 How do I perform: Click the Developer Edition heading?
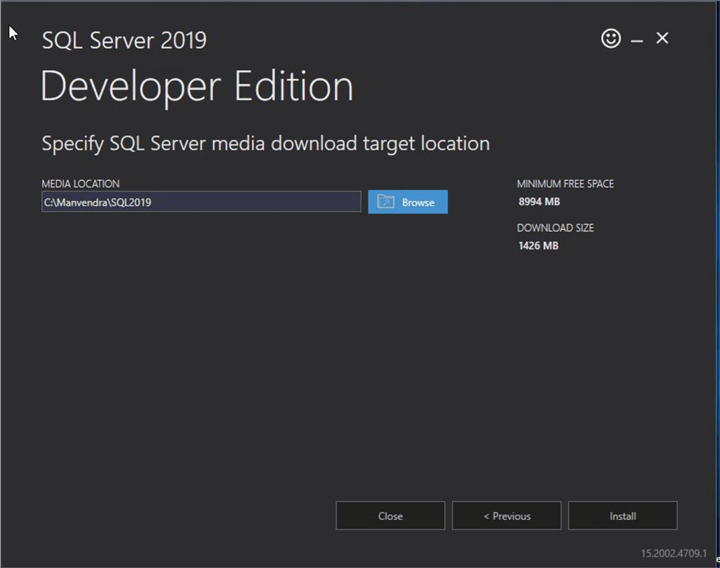[x=197, y=87]
